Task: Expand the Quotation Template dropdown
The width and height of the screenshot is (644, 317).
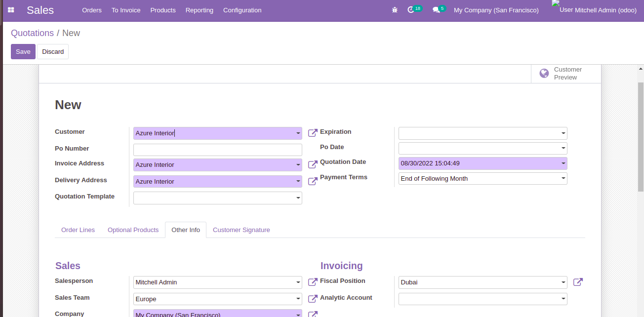Action: pos(298,198)
